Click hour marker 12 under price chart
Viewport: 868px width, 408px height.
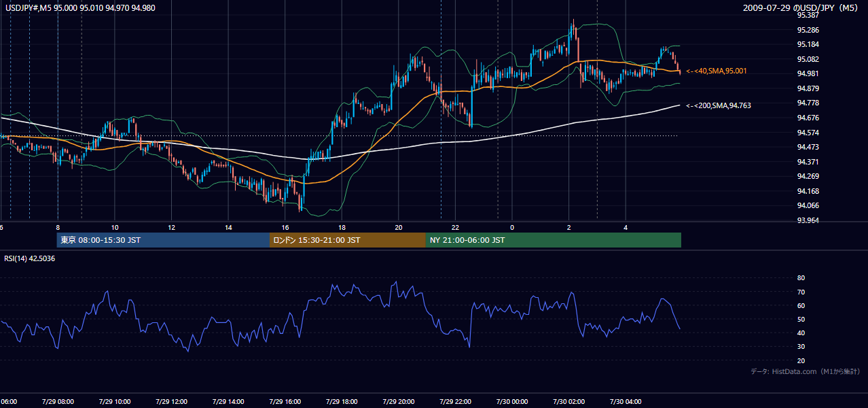[x=172, y=227]
